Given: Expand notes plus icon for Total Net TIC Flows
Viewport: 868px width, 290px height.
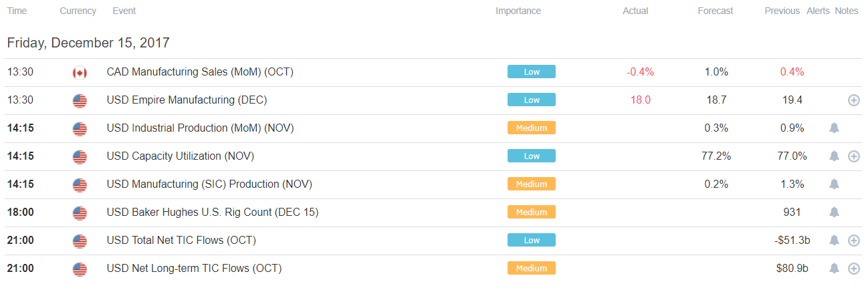Looking at the screenshot, I should coord(853,241).
